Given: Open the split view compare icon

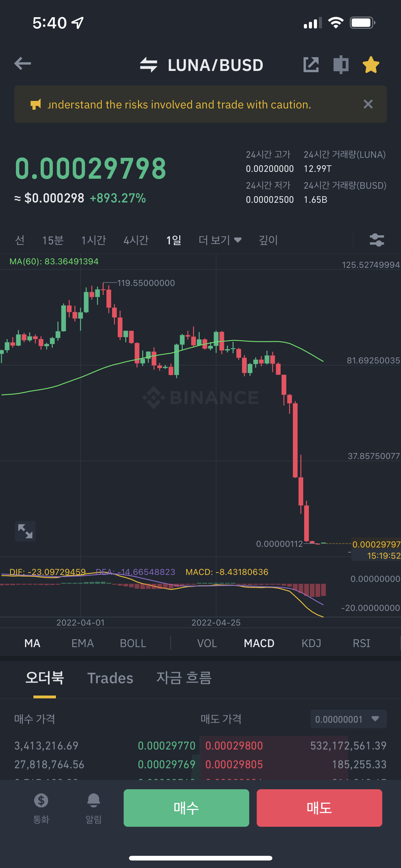Looking at the screenshot, I should [341, 65].
